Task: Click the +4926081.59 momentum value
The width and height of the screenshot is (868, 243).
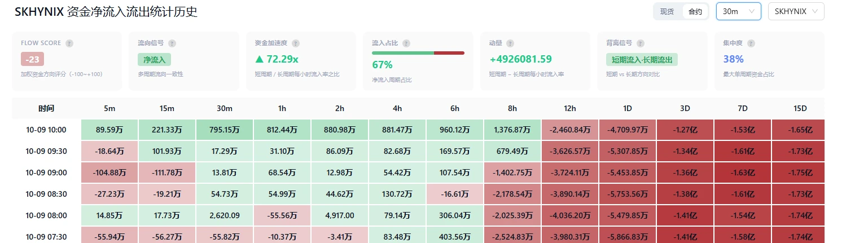Action: tap(520, 59)
